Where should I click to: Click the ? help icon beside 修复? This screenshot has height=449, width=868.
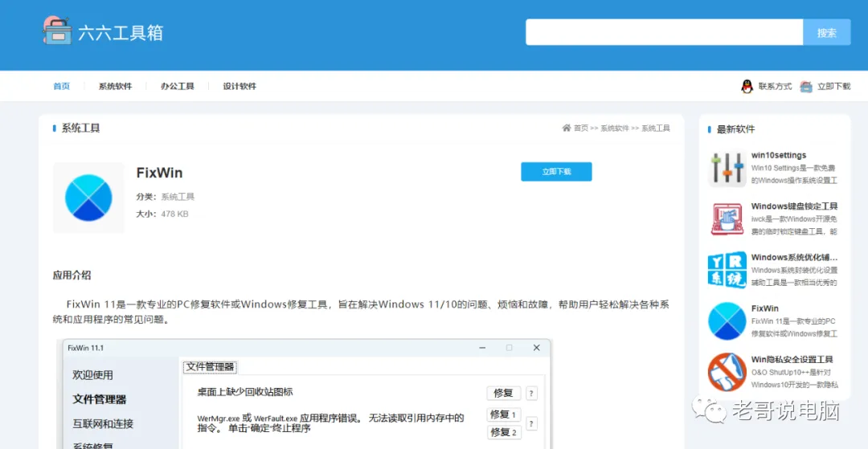[x=531, y=393]
